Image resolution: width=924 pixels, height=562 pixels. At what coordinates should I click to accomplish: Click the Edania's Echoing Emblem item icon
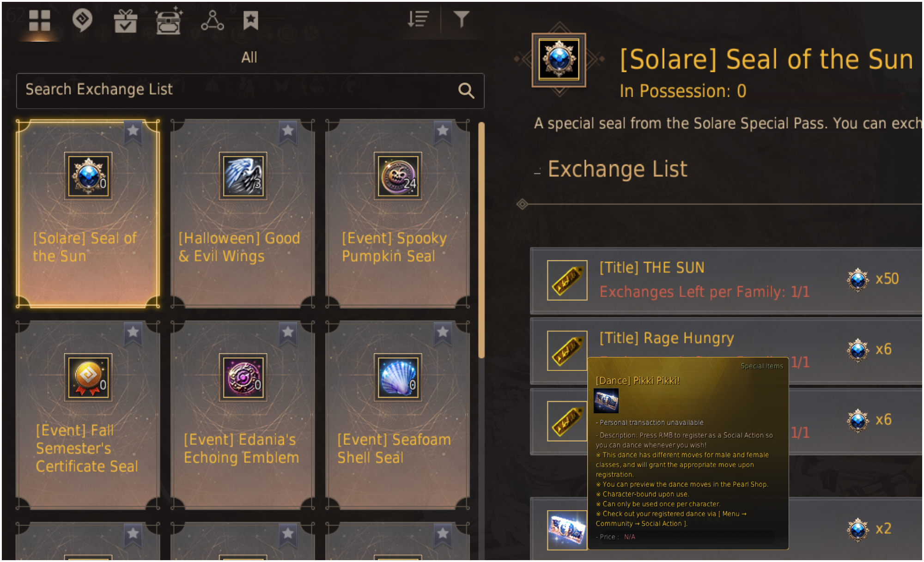point(243,377)
